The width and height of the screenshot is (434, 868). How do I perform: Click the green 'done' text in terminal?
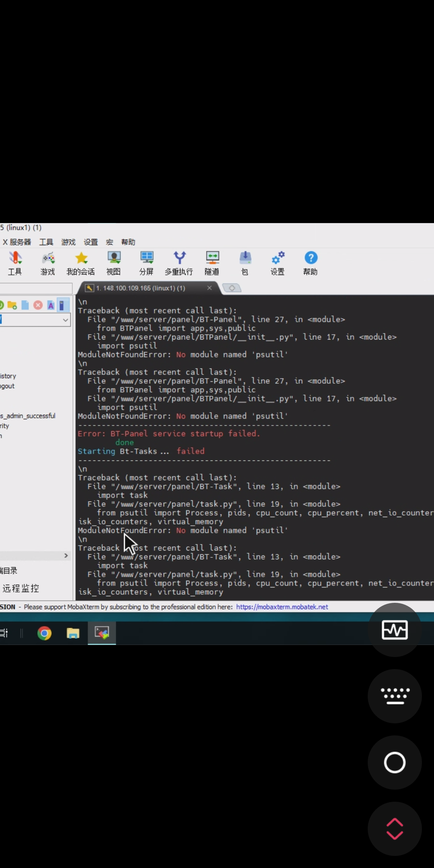[125, 442]
